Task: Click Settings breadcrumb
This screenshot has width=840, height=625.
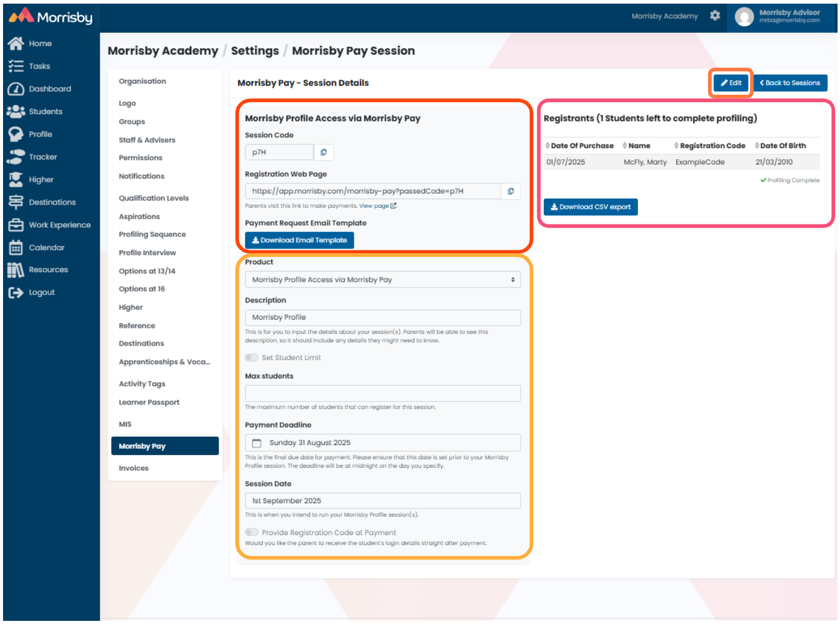Action: tap(255, 51)
